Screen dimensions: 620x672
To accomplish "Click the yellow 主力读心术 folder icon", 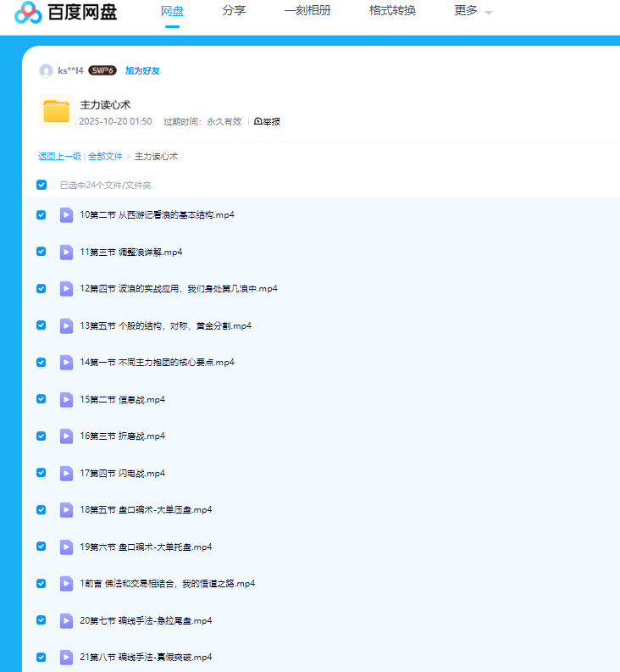I will point(56,112).
